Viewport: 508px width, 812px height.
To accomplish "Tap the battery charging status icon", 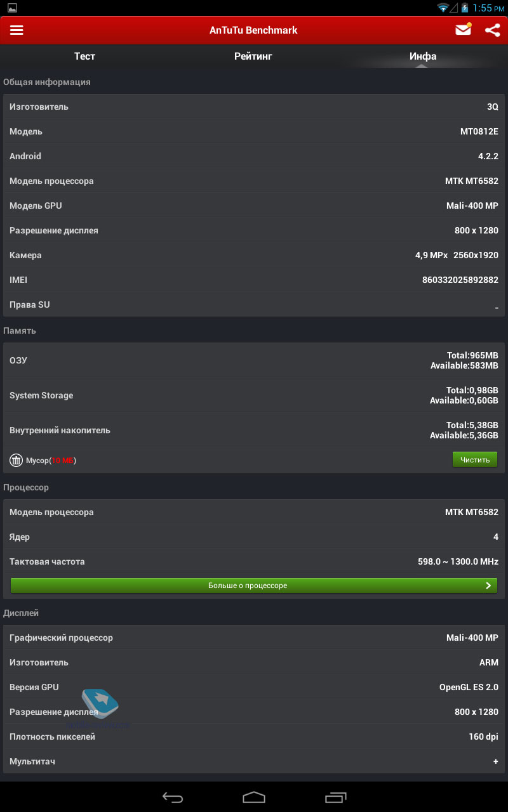I will point(465,8).
